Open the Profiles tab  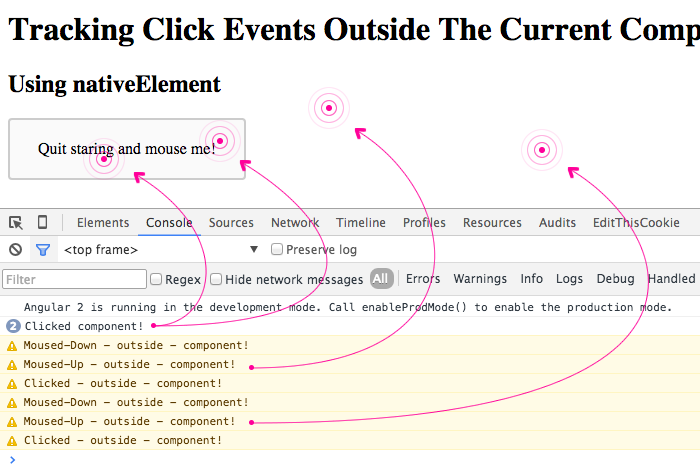point(424,222)
